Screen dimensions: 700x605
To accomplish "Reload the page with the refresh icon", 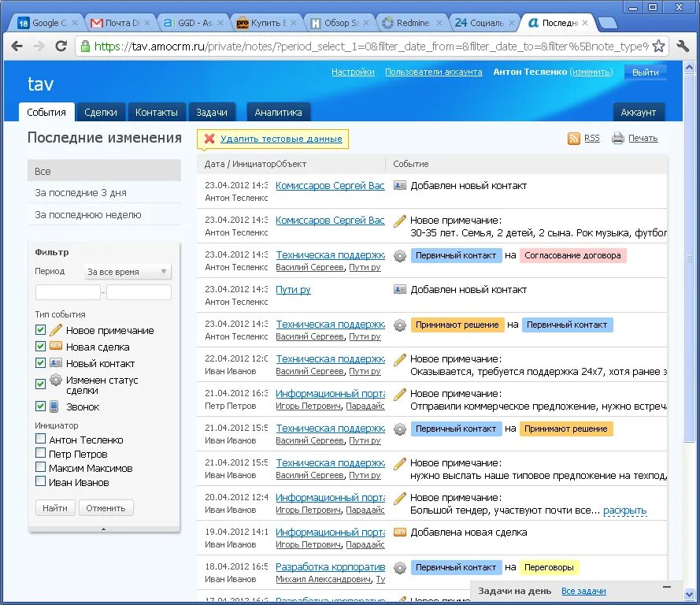I will pos(61,46).
